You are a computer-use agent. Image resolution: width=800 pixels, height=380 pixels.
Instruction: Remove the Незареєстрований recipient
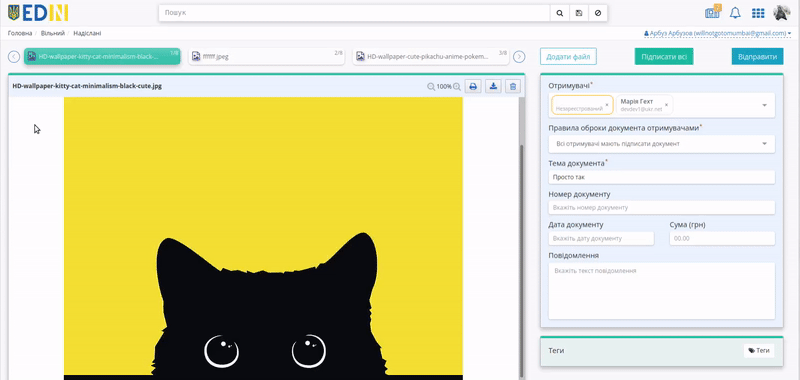coord(607,105)
